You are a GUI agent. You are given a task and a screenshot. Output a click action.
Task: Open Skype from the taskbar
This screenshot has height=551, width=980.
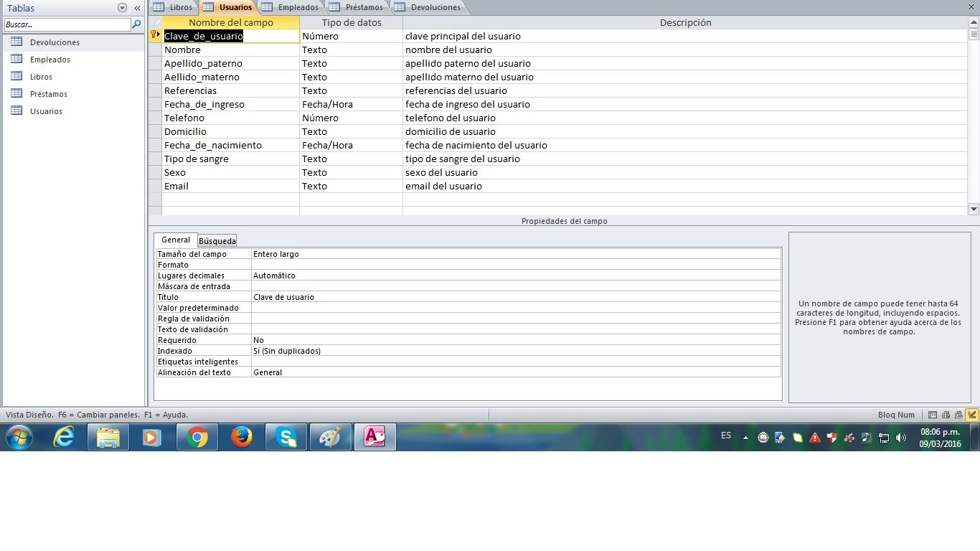[286, 437]
